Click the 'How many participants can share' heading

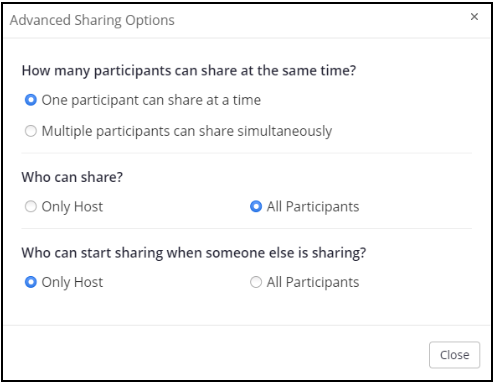pyautogui.click(x=189, y=71)
